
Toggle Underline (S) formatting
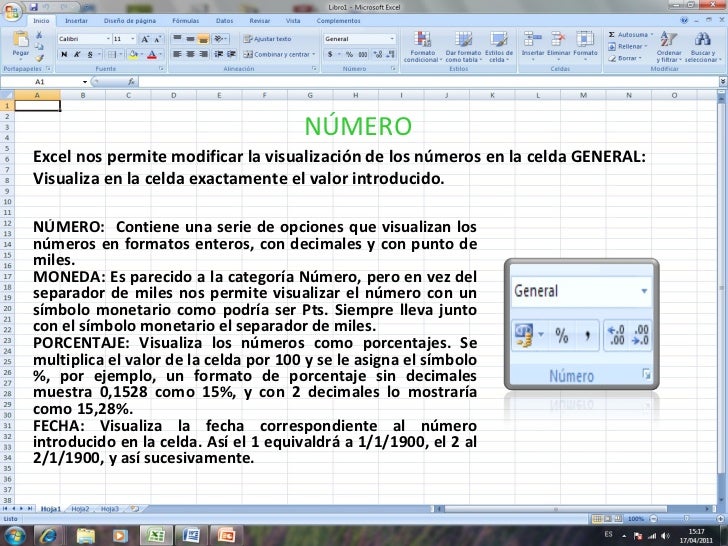pos(90,54)
